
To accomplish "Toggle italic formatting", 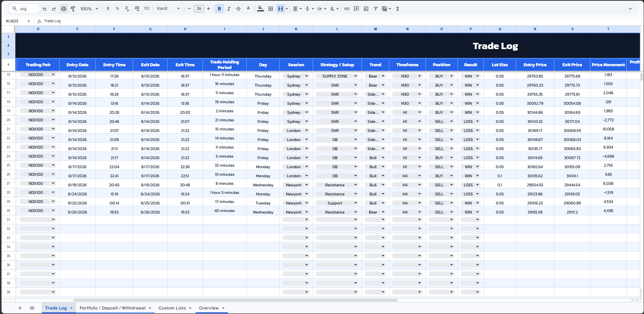I will pyautogui.click(x=229, y=9).
